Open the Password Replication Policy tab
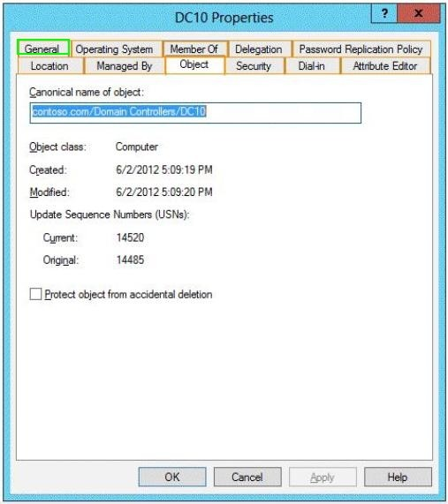Screen dimensions: 448x504 [361, 49]
